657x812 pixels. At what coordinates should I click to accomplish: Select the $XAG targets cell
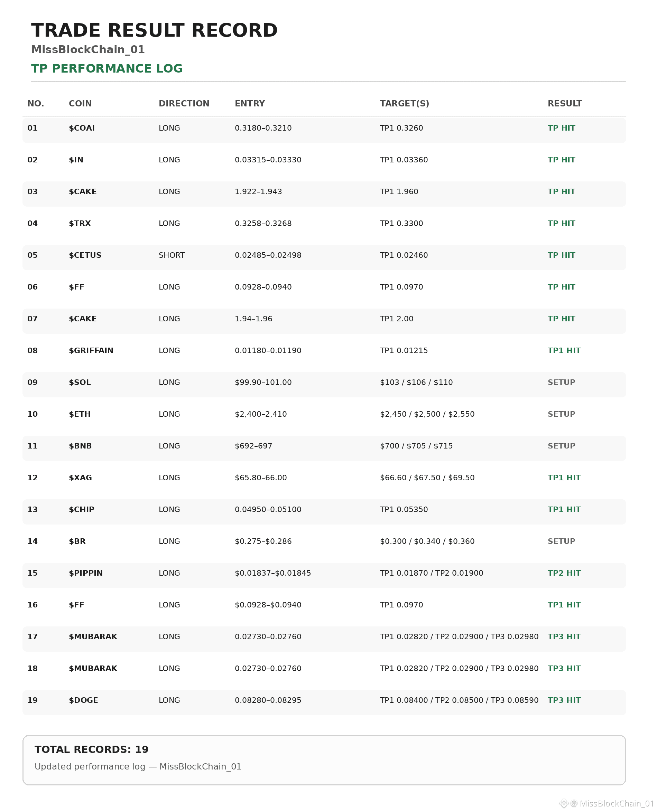point(427,478)
